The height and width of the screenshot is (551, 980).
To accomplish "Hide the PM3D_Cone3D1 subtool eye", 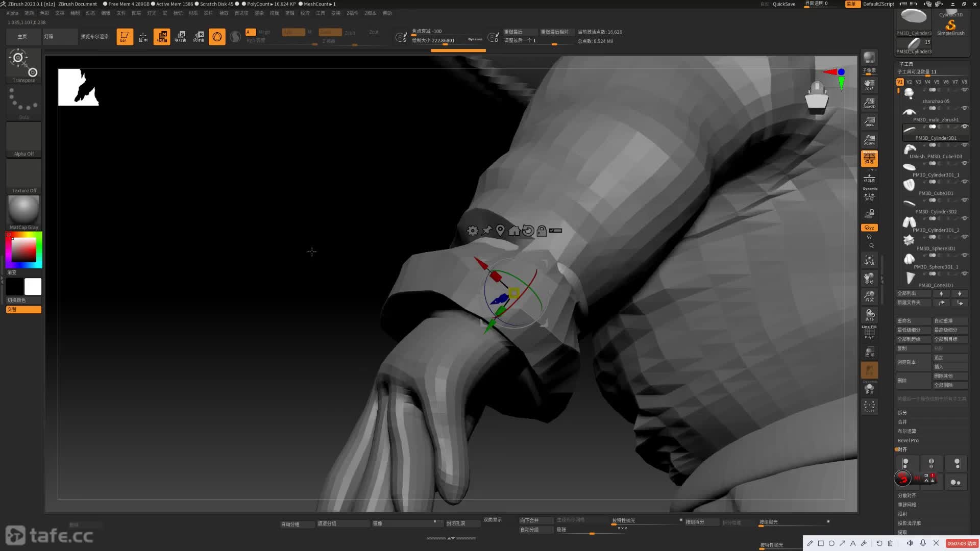I will click(x=965, y=273).
